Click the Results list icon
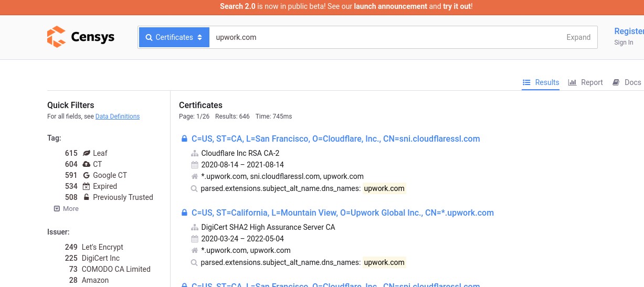This screenshot has height=287, width=644. pos(526,82)
